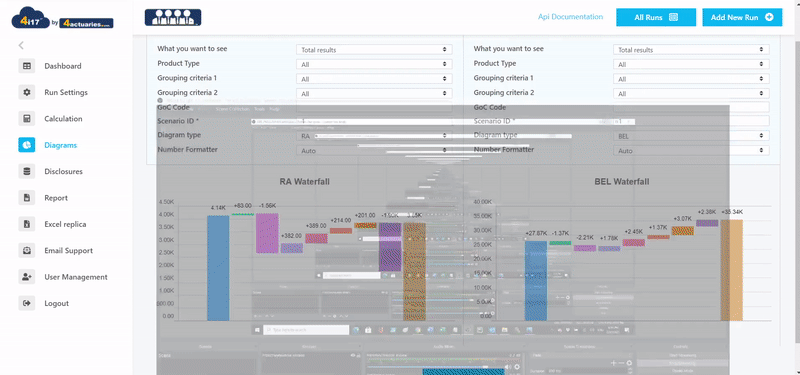Open the Calculation calculator icon
This screenshot has width=800, height=375.
pyautogui.click(x=27, y=118)
